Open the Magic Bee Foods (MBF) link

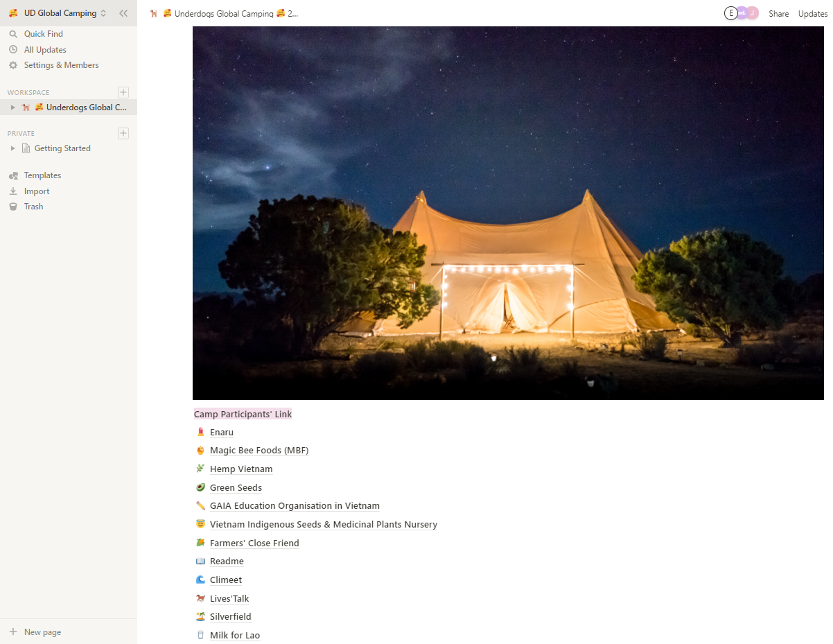pos(259,451)
